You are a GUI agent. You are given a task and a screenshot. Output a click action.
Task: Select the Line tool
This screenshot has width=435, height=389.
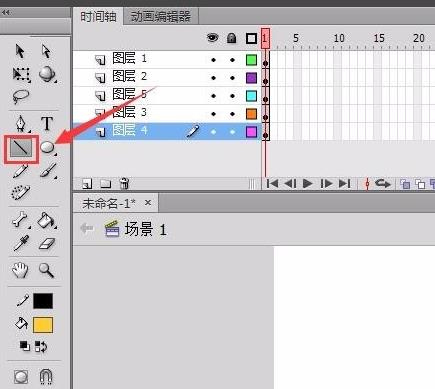click(x=21, y=148)
